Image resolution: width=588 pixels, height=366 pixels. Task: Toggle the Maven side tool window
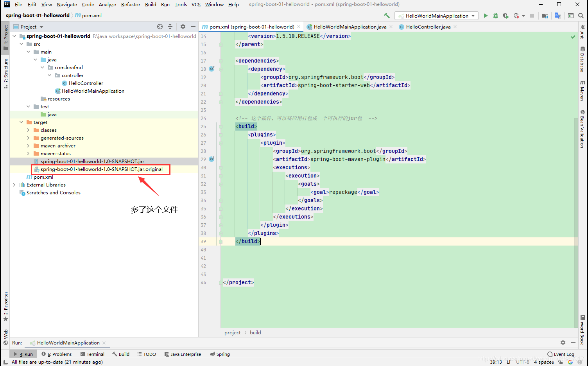click(x=583, y=90)
